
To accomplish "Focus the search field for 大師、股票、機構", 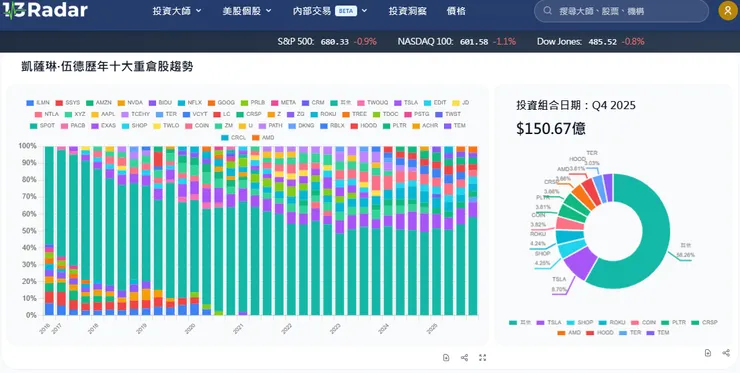I will coord(621,10).
